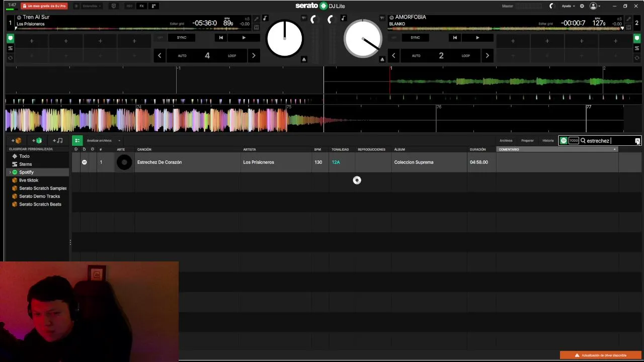Open the user account menu
Viewport: 644px width, 362px height.
coord(595,6)
